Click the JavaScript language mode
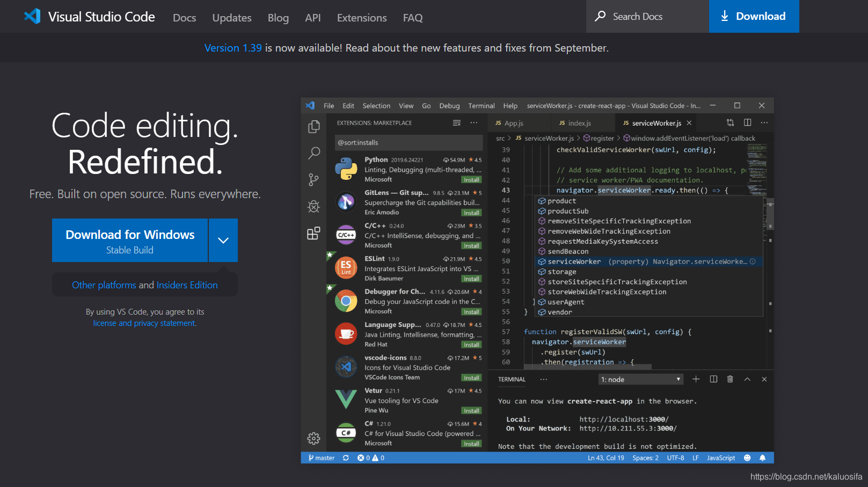This screenshot has height=487, width=868. pyautogui.click(x=721, y=458)
